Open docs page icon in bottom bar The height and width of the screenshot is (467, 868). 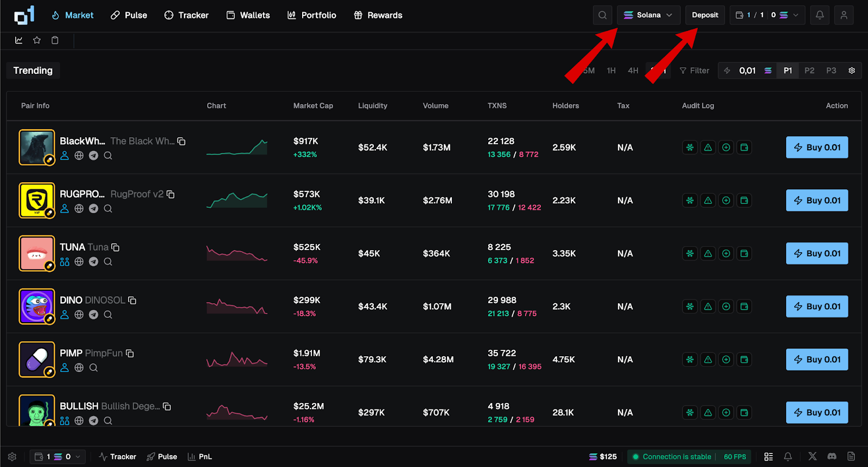851,457
